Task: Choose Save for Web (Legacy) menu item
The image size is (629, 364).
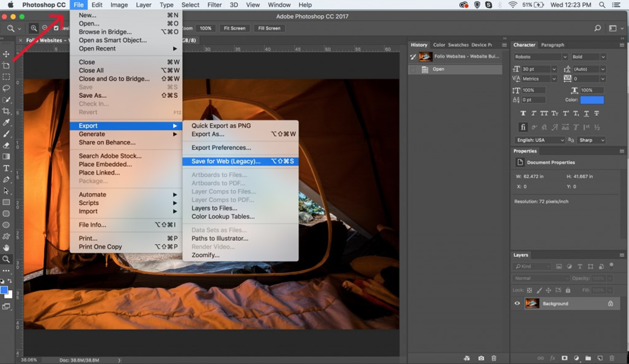Action: pos(226,161)
